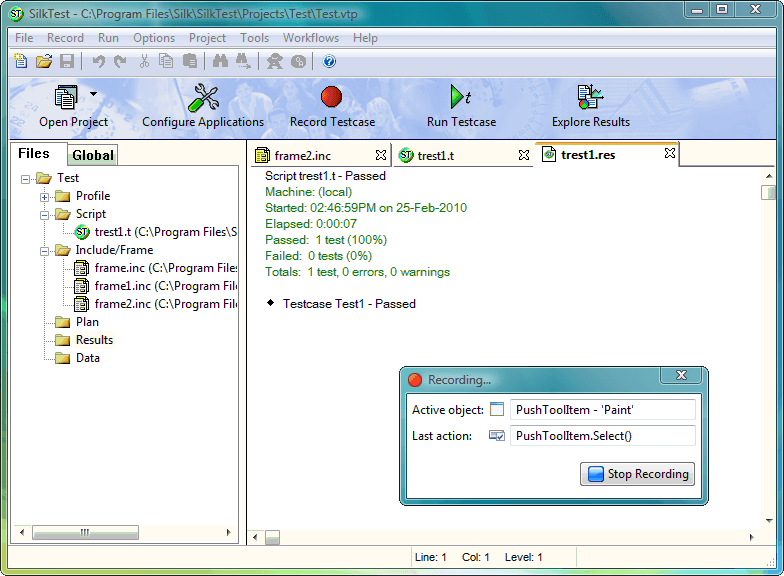Open the Tools menu

(x=254, y=38)
